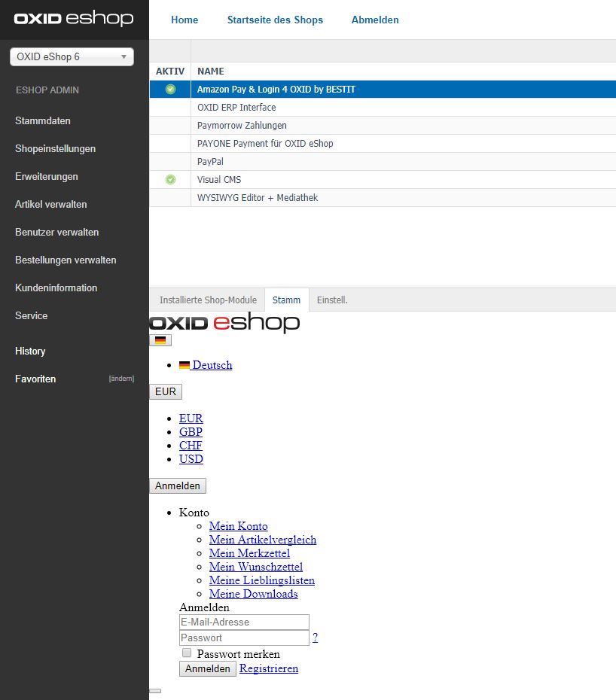Select the PayPal module row
The height and width of the screenshot is (700, 616).
(x=210, y=162)
